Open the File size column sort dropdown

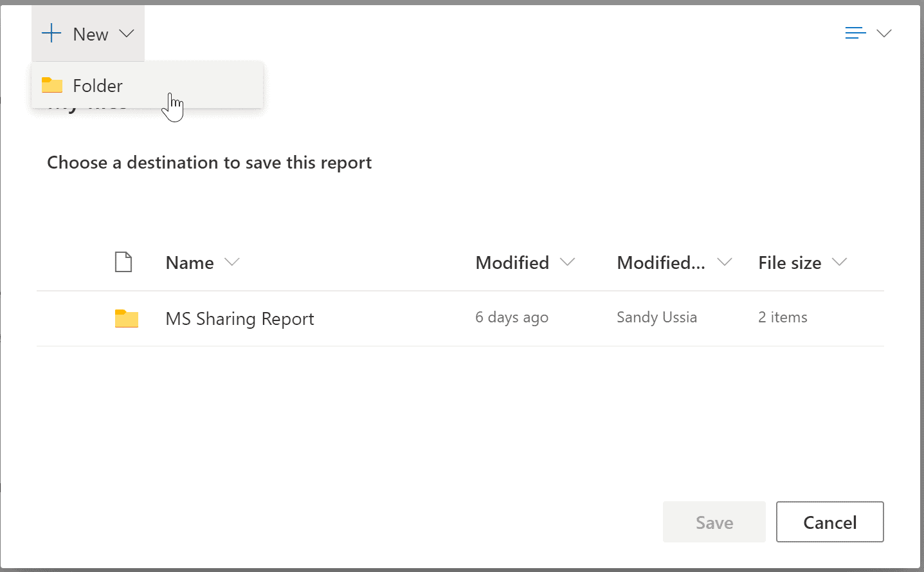pos(840,263)
